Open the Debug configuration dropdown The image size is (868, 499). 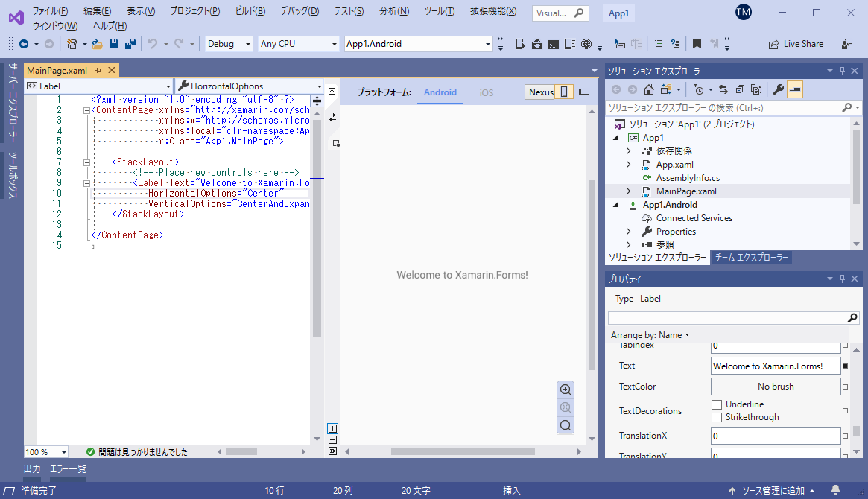pos(229,44)
